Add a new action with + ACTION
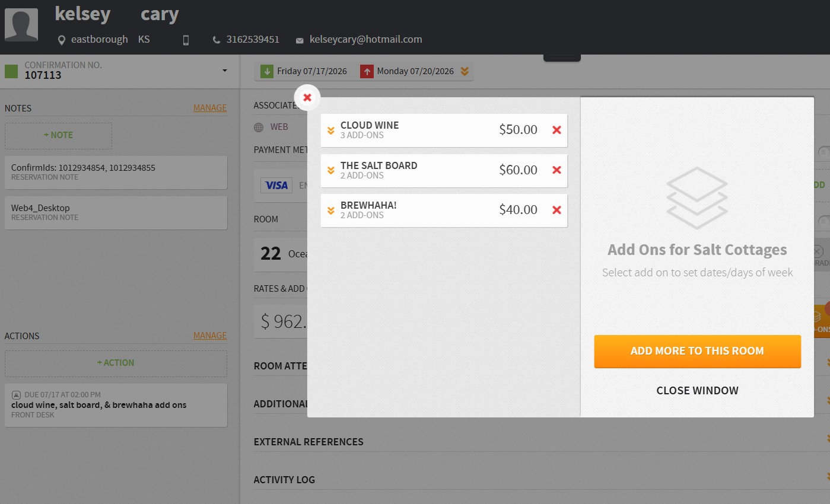 [x=116, y=363]
